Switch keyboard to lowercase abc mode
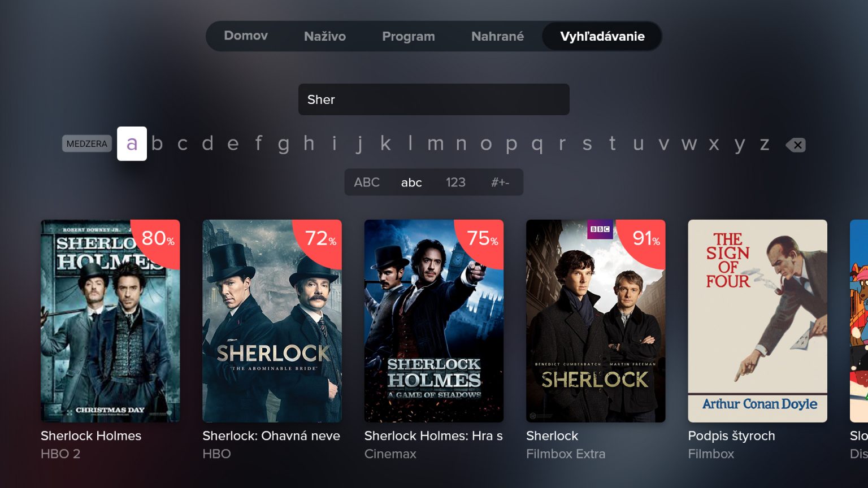The width and height of the screenshot is (868, 488). 411,182
